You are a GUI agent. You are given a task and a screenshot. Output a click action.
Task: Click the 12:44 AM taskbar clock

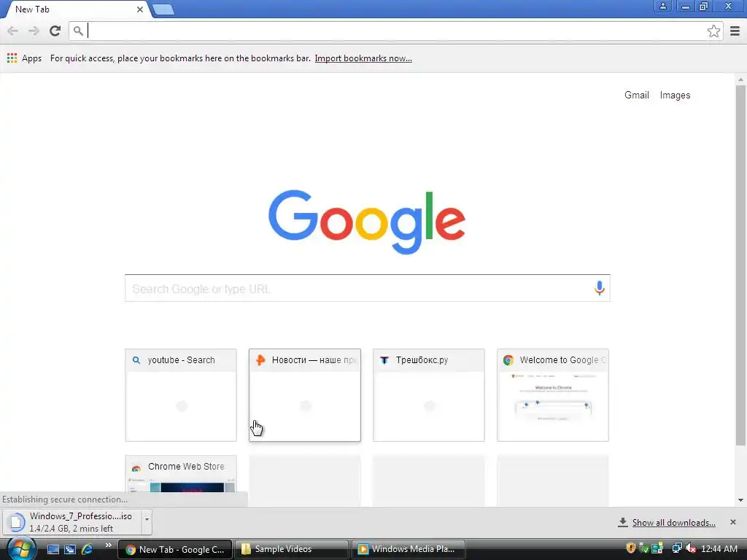pyautogui.click(x=719, y=549)
